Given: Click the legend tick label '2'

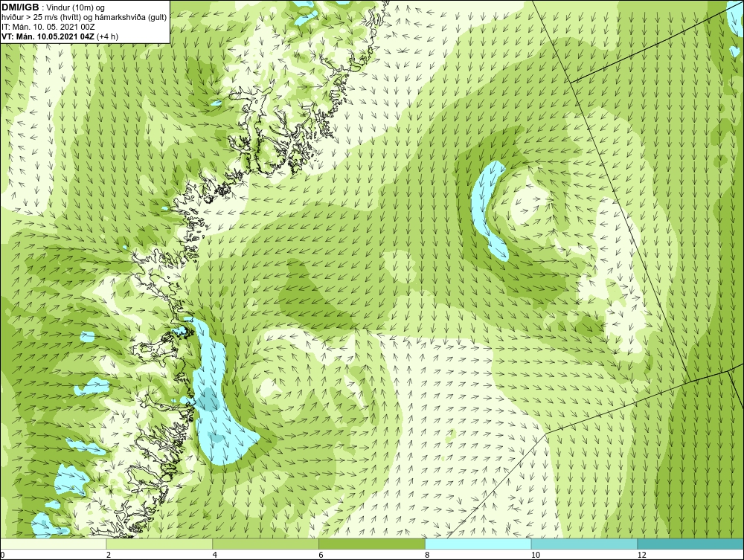Looking at the screenshot, I should pyautogui.click(x=109, y=555).
